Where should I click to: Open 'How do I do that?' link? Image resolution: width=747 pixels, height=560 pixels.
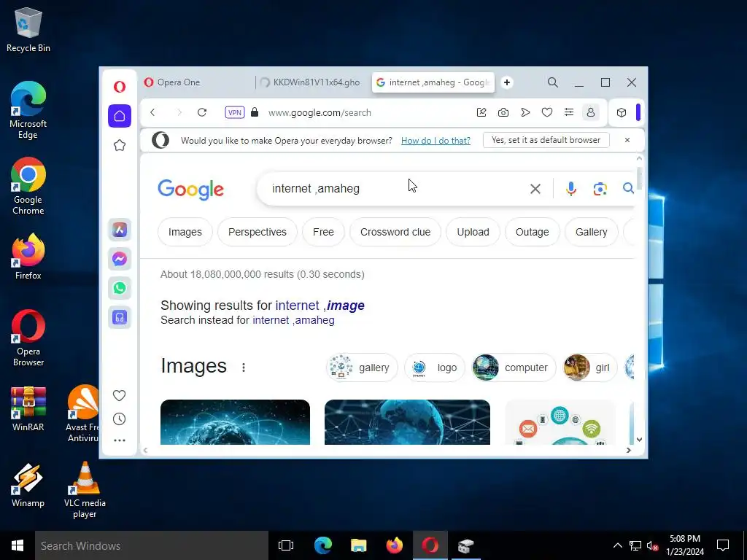click(436, 141)
